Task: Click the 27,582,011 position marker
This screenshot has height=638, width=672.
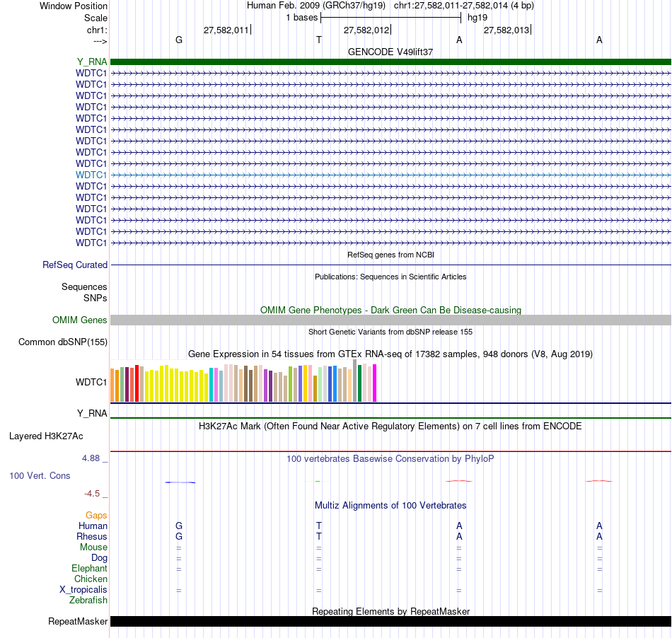Action: click(226, 30)
